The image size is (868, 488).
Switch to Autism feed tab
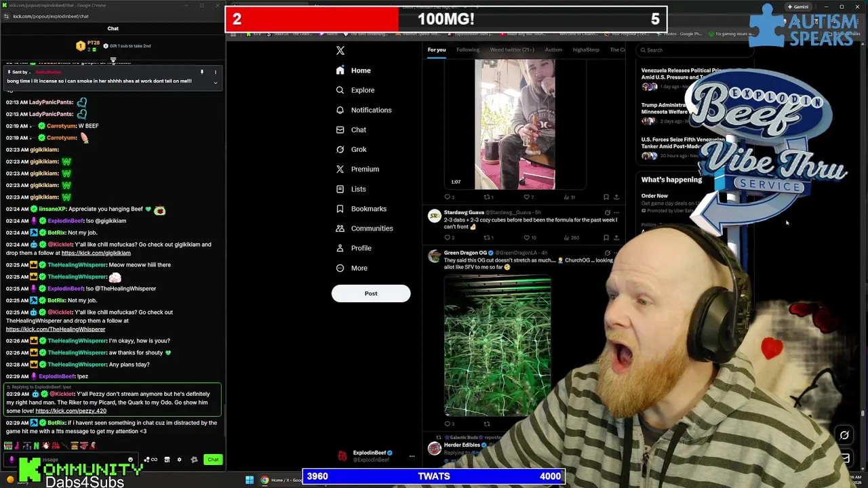[x=553, y=49]
